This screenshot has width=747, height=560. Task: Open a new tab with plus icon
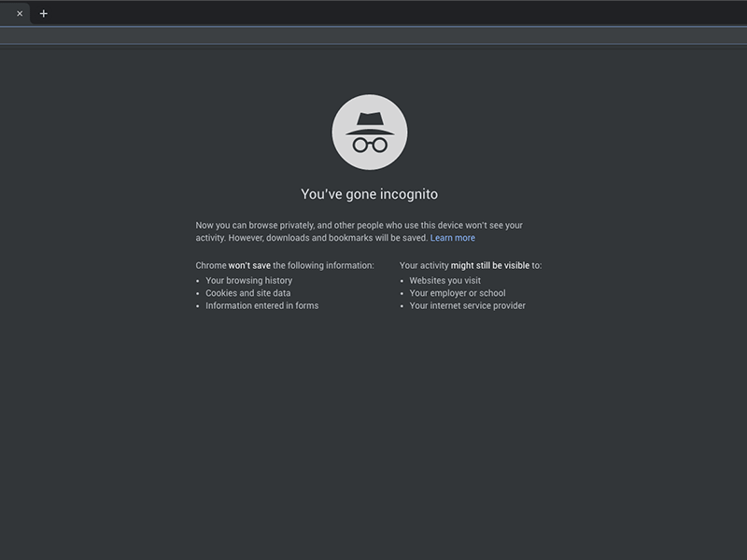click(x=43, y=14)
